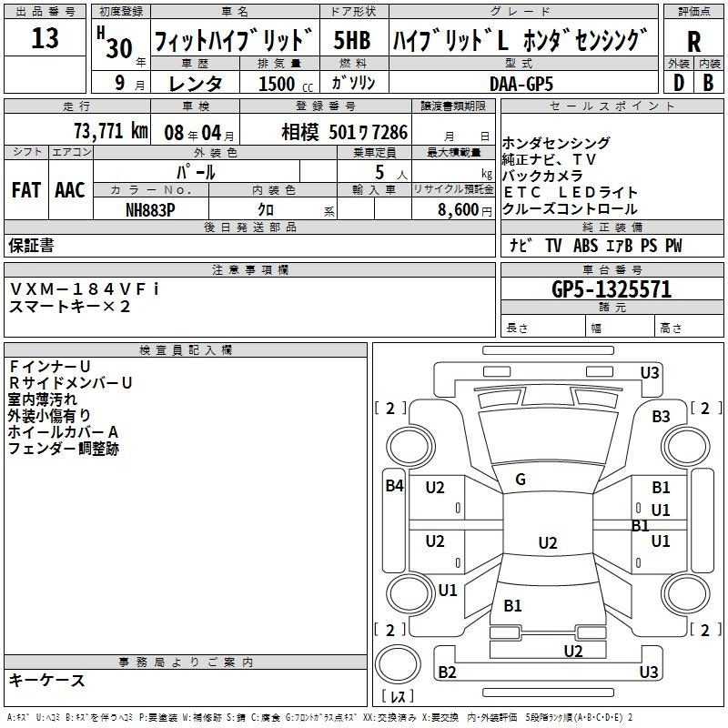Click the inspector note "ホイールカバーA"
The image size is (728, 728).
coord(63,432)
